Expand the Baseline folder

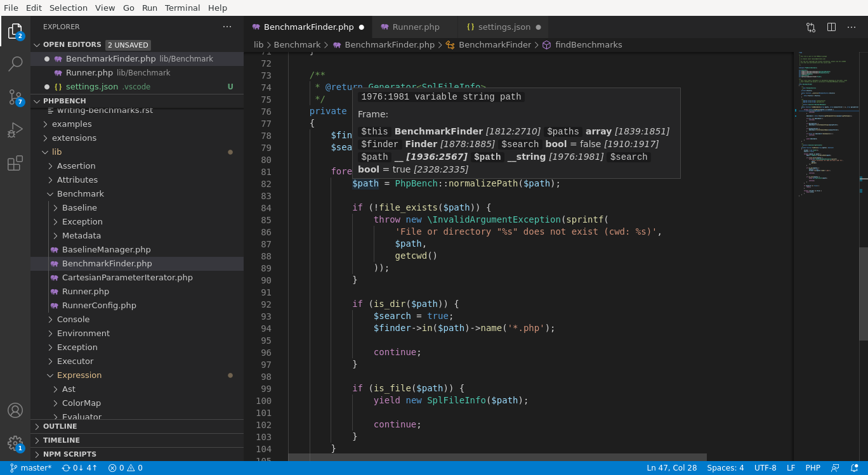137,208
